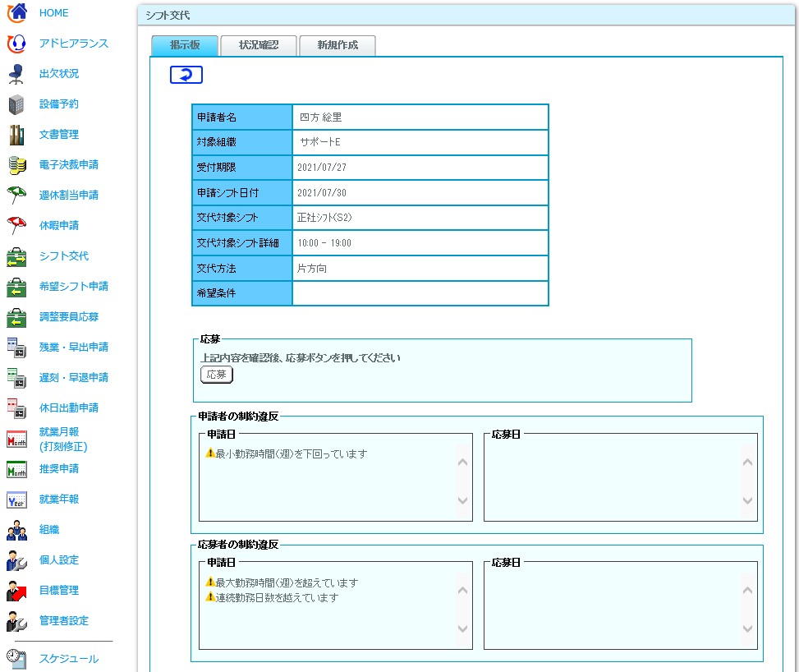The height and width of the screenshot is (672, 799).
Task: Switch to the 状況確認 tab
Action: 259,45
